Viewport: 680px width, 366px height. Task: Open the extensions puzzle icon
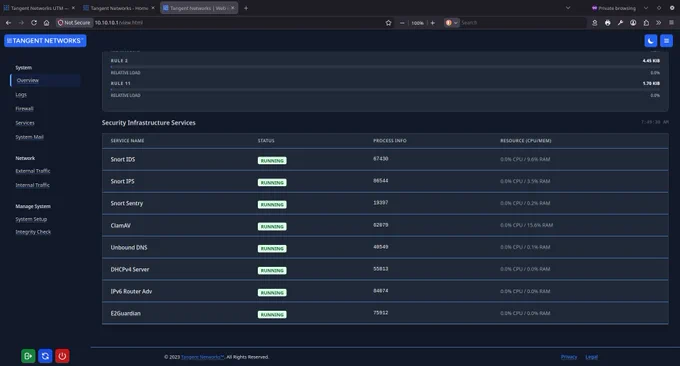(646, 23)
